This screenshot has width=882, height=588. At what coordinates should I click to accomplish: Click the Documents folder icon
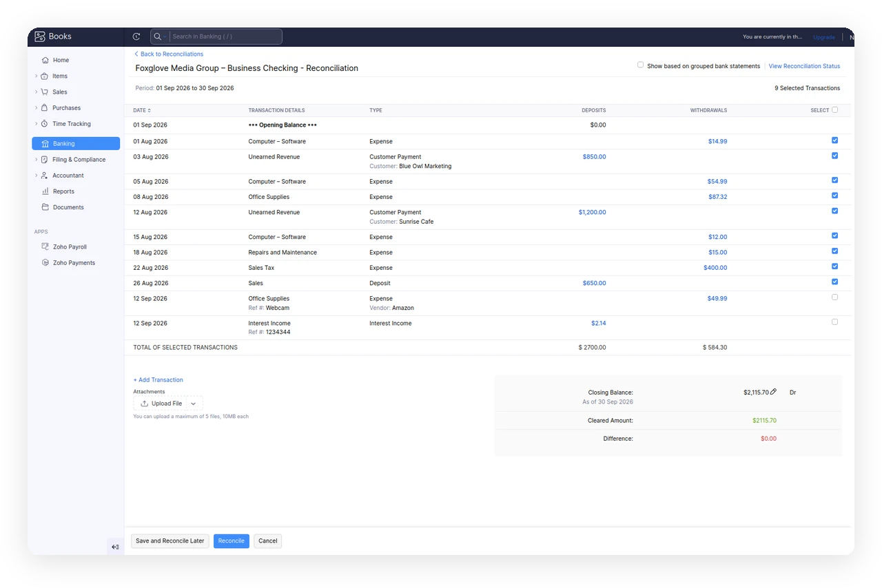pyautogui.click(x=45, y=207)
